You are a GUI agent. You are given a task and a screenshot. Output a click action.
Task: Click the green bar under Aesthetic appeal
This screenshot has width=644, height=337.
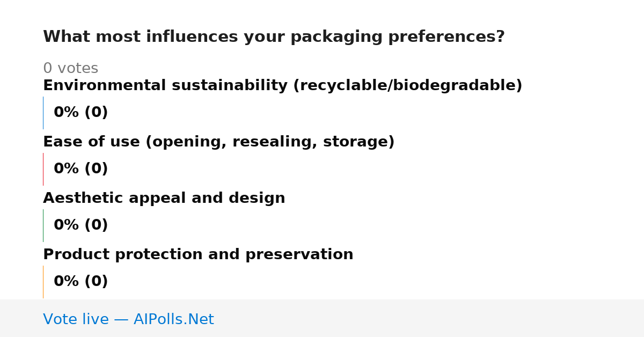(43, 225)
